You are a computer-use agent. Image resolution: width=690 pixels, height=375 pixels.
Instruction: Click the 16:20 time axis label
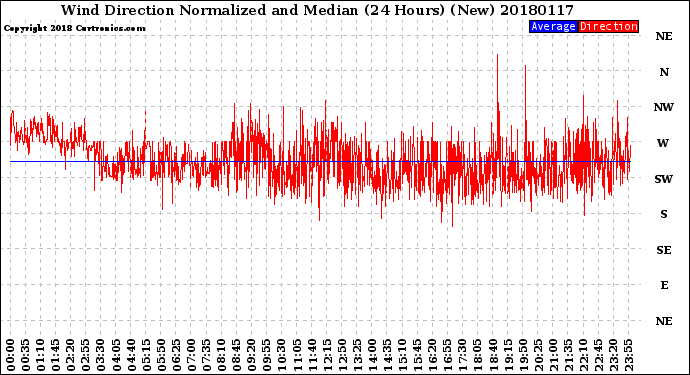tap(433, 355)
